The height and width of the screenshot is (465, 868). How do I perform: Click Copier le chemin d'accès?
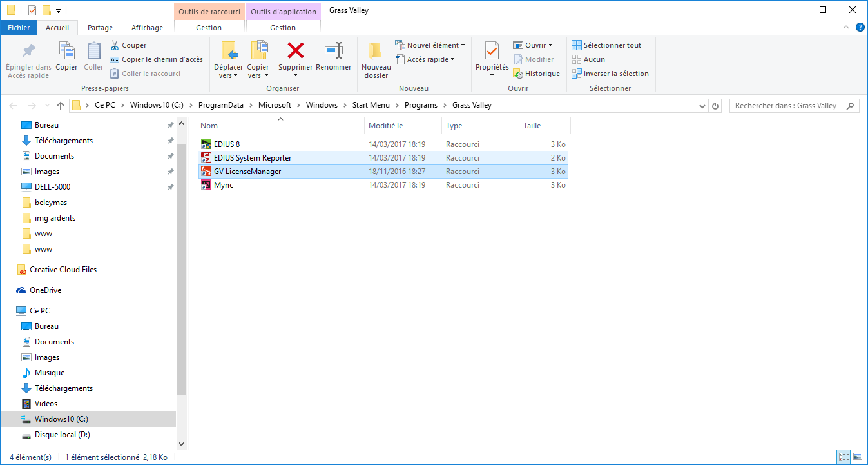(157, 59)
